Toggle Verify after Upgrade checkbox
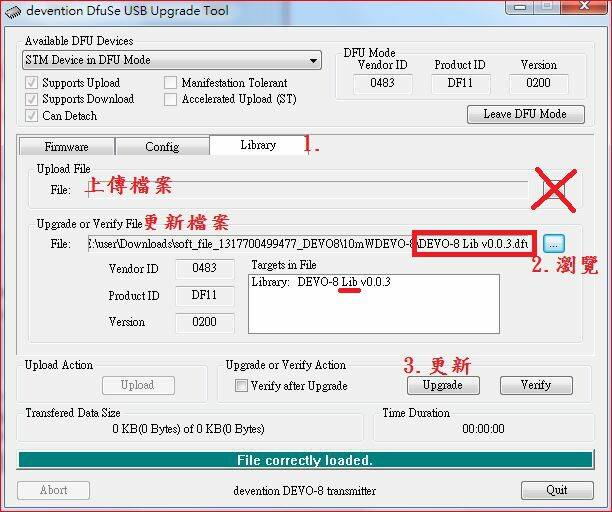 [x=240, y=385]
